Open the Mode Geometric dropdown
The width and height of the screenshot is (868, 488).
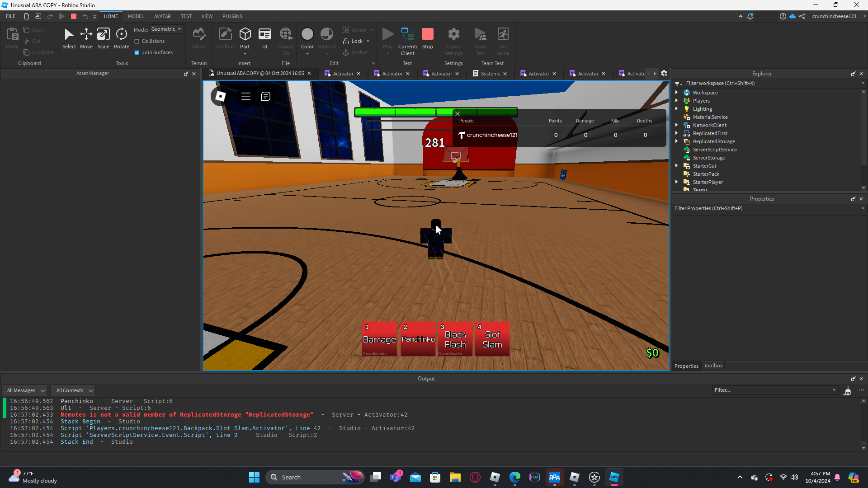click(x=167, y=29)
